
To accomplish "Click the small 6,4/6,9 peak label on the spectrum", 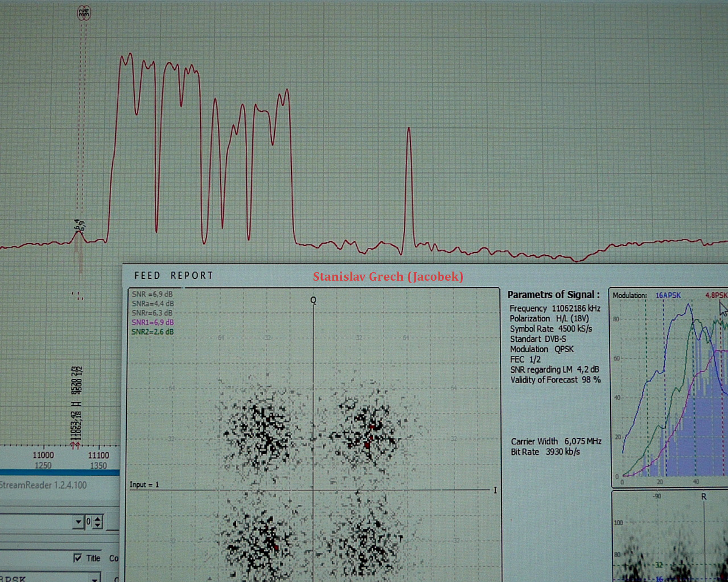I will pos(79,226).
